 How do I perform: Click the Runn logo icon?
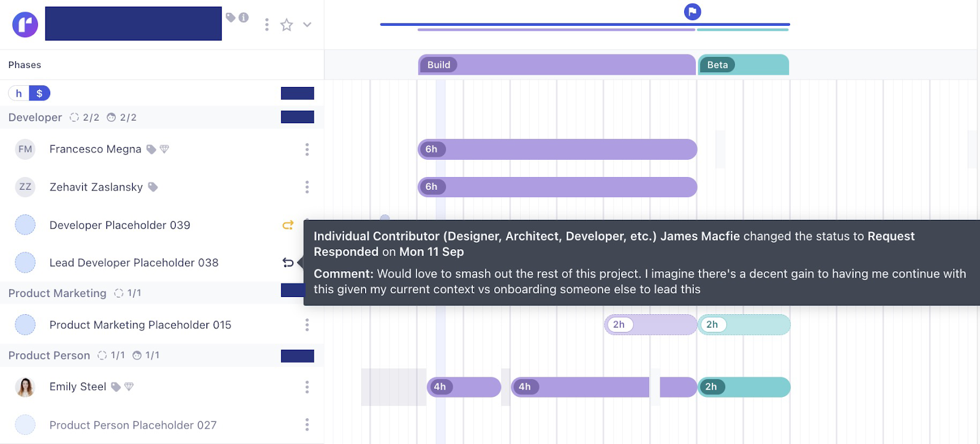pyautogui.click(x=24, y=24)
